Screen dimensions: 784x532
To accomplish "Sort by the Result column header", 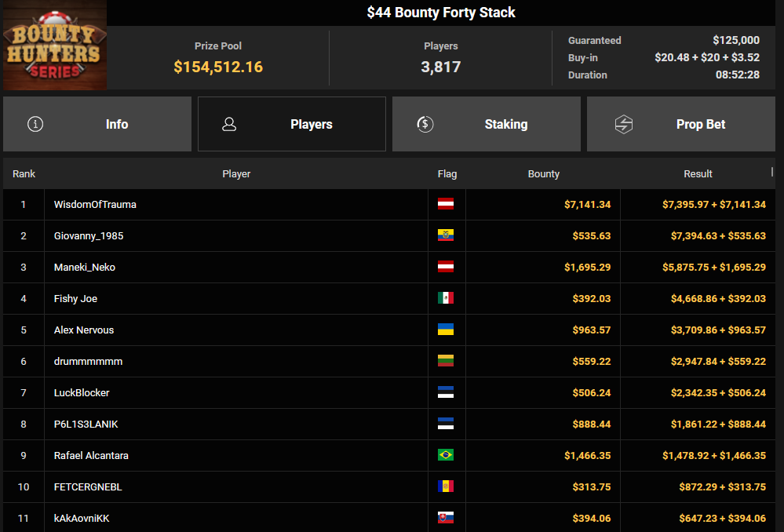I will click(698, 174).
